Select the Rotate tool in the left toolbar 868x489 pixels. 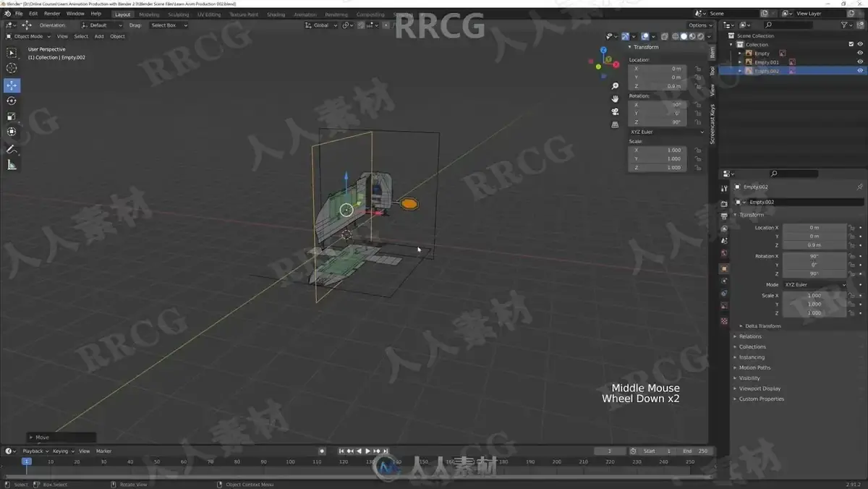coord(12,101)
